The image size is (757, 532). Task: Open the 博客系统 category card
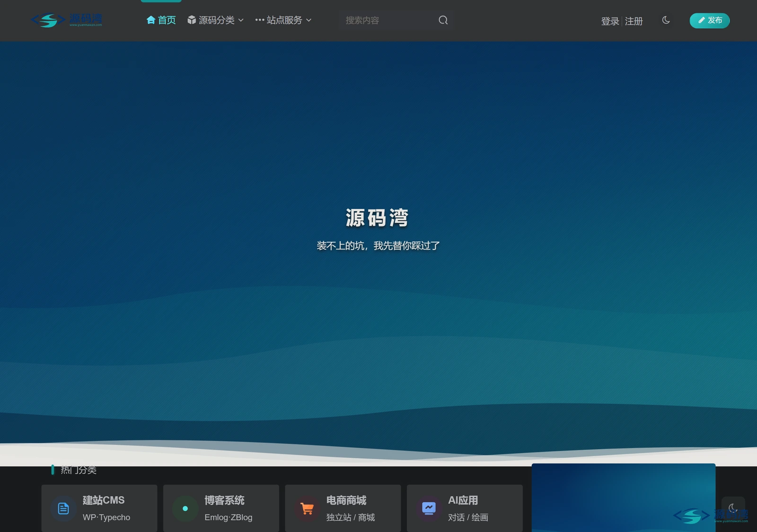click(x=221, y=508)
